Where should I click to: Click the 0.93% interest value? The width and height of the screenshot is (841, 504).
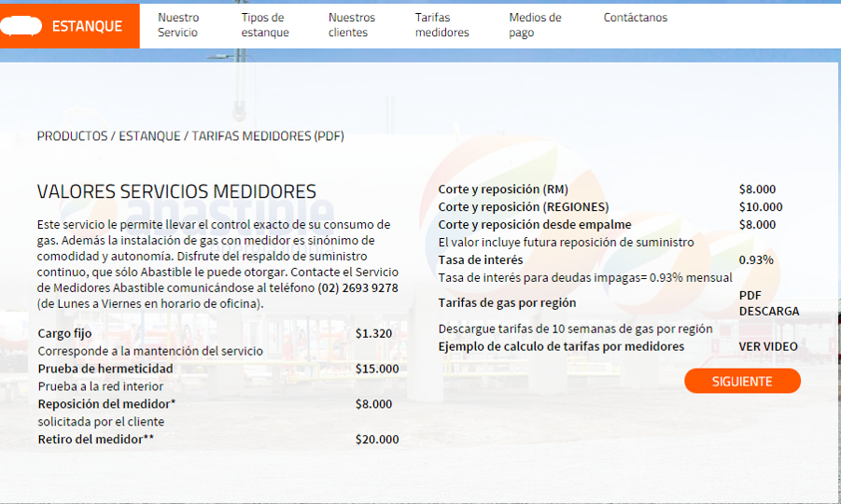tap(756, 260)
